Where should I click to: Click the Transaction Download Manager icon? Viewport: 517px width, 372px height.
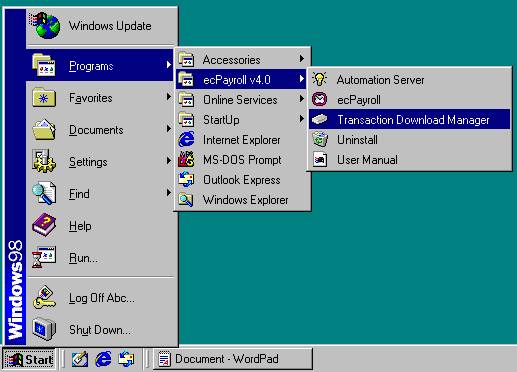[320, 119]
